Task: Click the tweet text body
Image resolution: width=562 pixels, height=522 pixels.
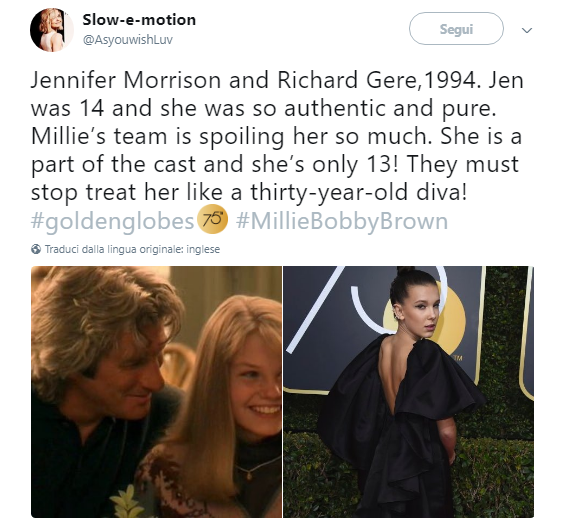Action: click(x=276, y=136)
